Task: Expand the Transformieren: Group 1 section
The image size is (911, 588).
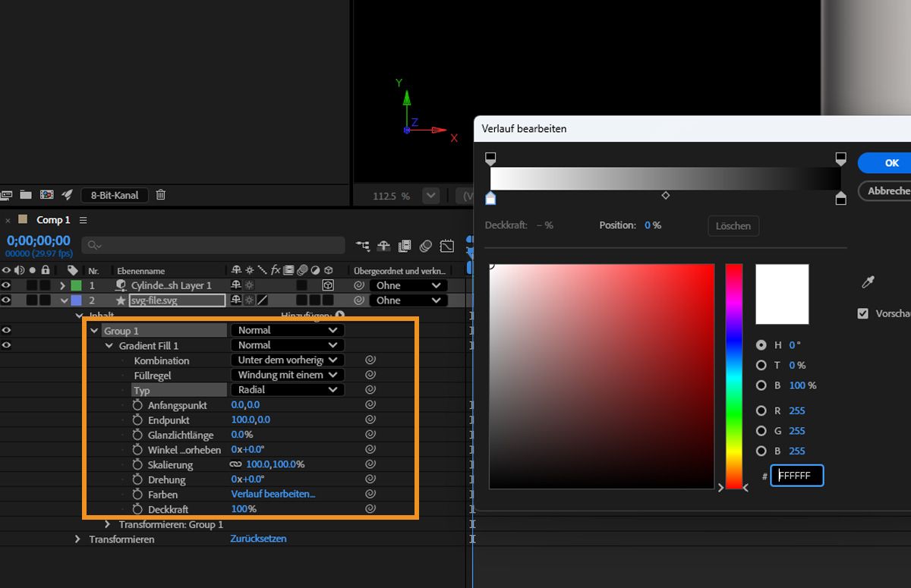Action: (x=108, y=524)
